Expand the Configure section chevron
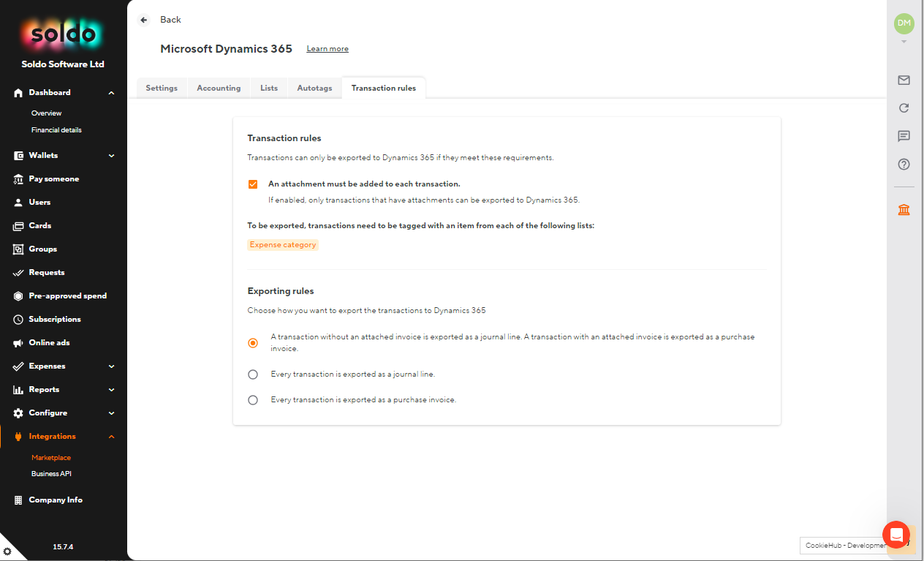Image resolution: width=924 pixels, height=561 pixels. click(x=112, y=413)
